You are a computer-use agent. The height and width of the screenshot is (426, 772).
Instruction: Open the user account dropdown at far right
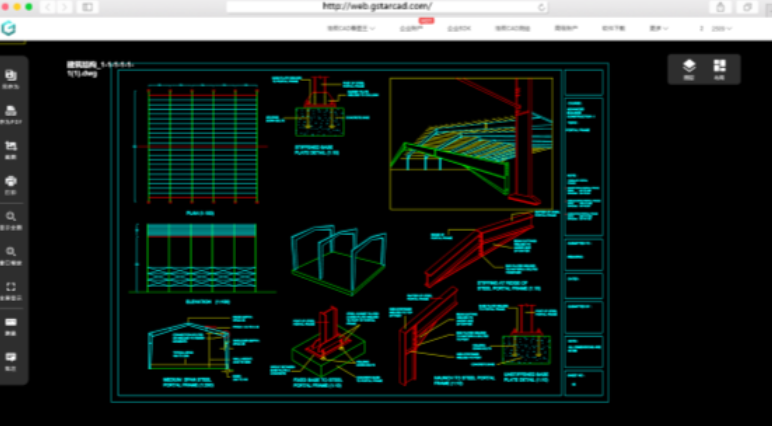click(716, 28)
